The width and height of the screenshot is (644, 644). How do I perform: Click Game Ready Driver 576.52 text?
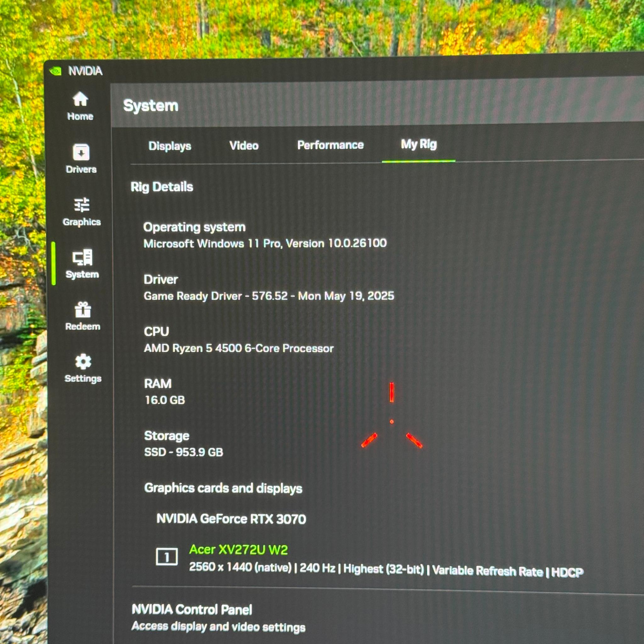[269, 296]
